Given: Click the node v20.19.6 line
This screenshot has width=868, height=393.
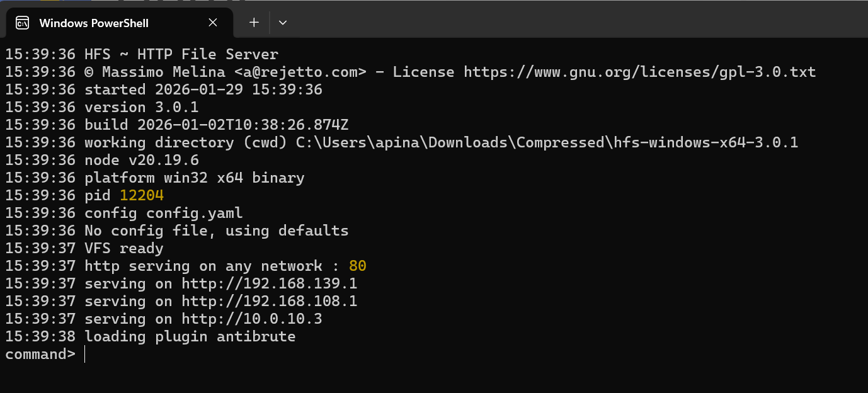Looking at the screenshot, I should (142, 160).
